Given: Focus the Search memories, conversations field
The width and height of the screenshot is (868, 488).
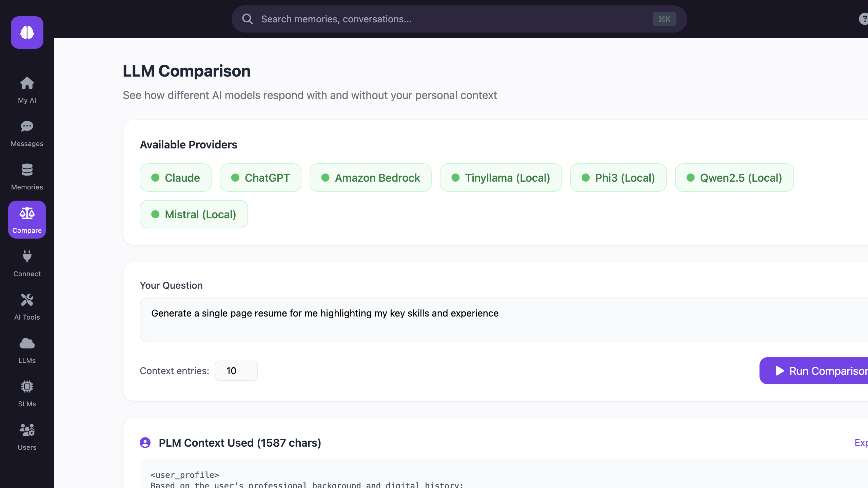Looking at the screenshot, I should 454,19.
